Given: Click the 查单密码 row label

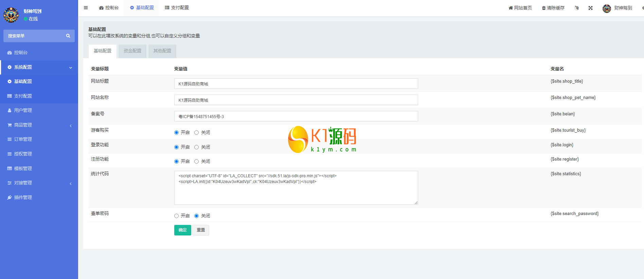Looking at the screenshot, I should (x=100, y=214).
